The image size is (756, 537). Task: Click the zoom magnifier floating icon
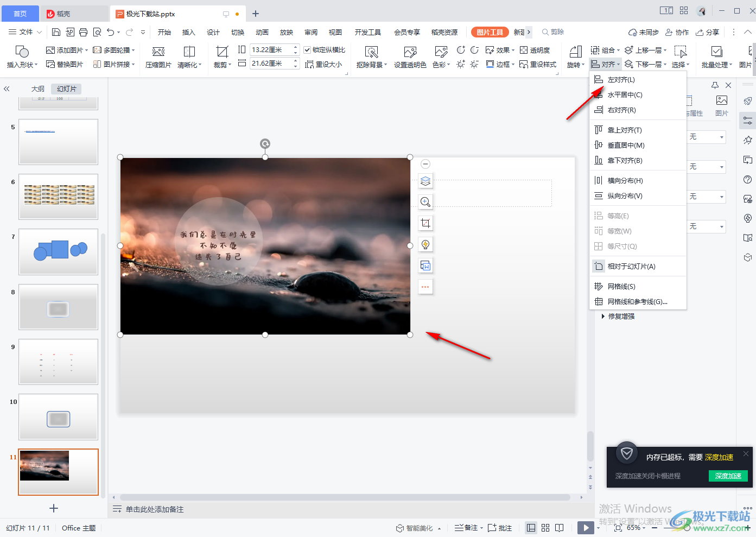click(x=425, y=202)
